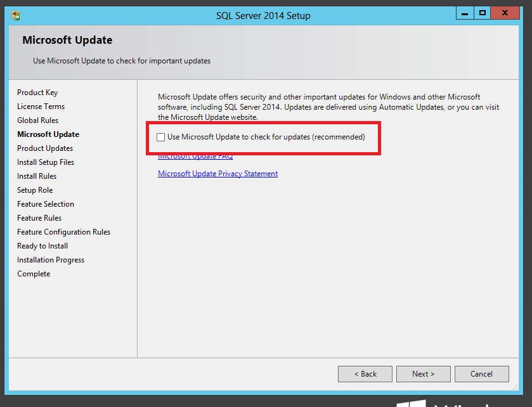This screenshot has width=532, height=407.
Task: Close the SQL Server 2014 Setup window
Action: click(x=505, y=13)
